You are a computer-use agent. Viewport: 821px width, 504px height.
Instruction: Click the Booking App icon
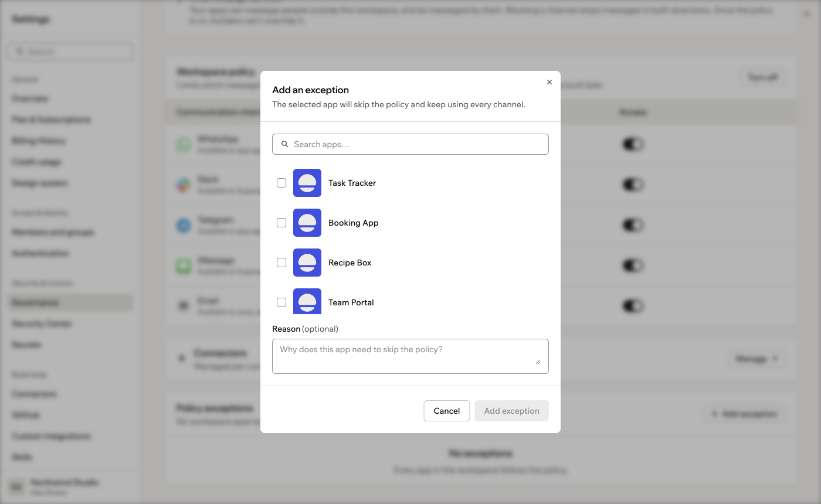pyautogui.click(x=307, y=223)
